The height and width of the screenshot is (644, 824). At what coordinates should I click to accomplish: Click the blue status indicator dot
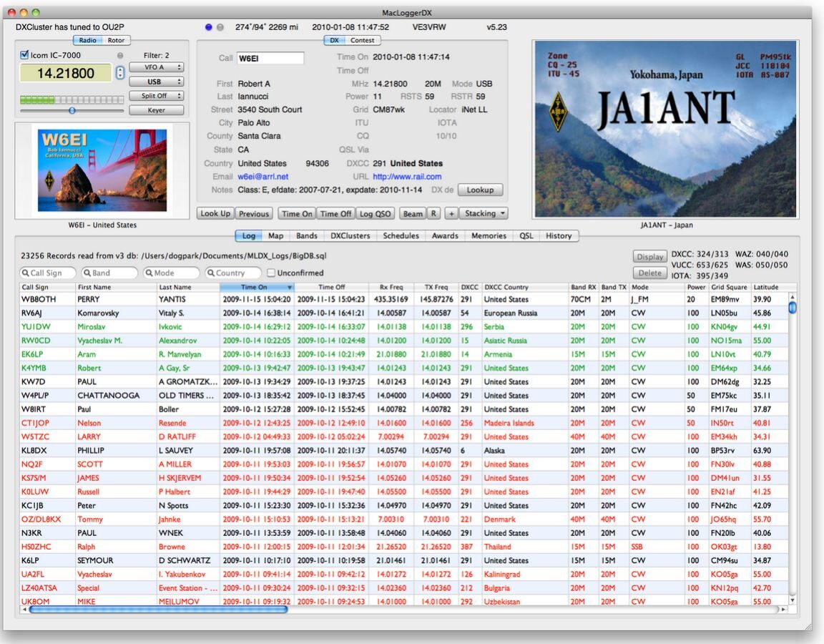click(x=209, y=27)
